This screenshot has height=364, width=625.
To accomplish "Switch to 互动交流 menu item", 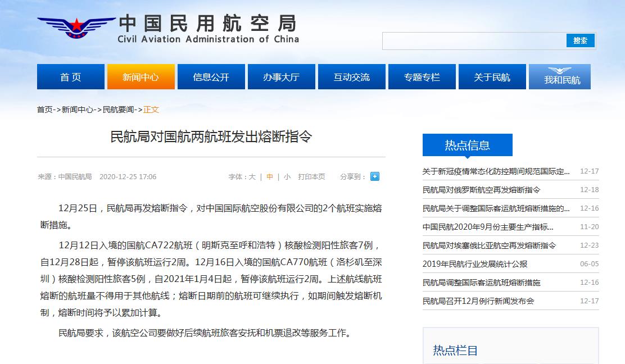I will [x=352, y=77].
